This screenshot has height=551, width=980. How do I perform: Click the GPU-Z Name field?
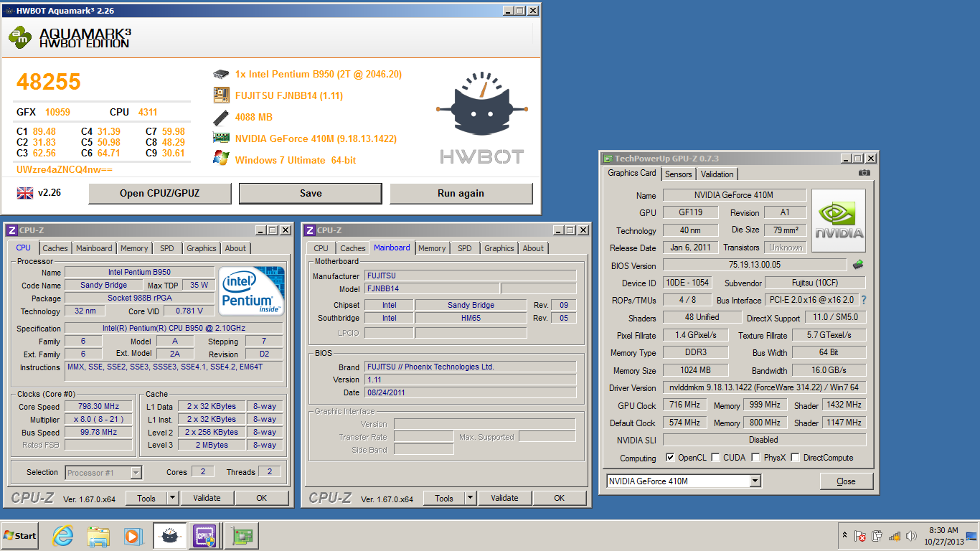point(733,195)
